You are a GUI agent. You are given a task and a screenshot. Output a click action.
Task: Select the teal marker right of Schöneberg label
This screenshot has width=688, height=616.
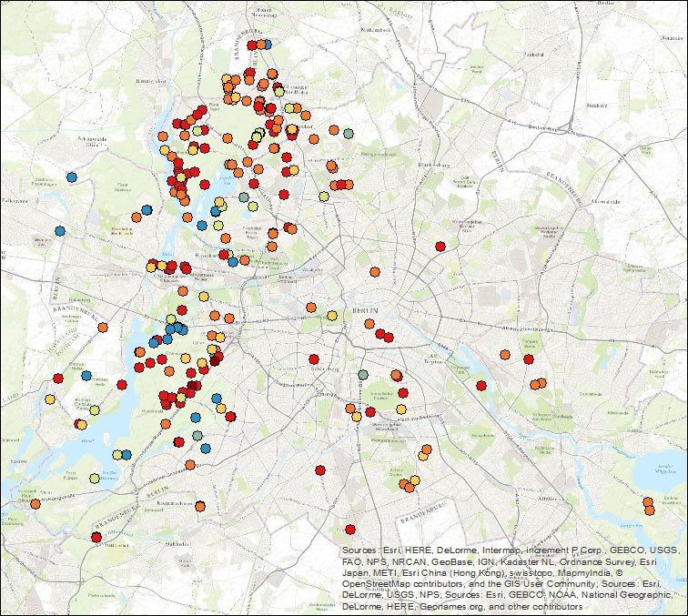(362, 375)
